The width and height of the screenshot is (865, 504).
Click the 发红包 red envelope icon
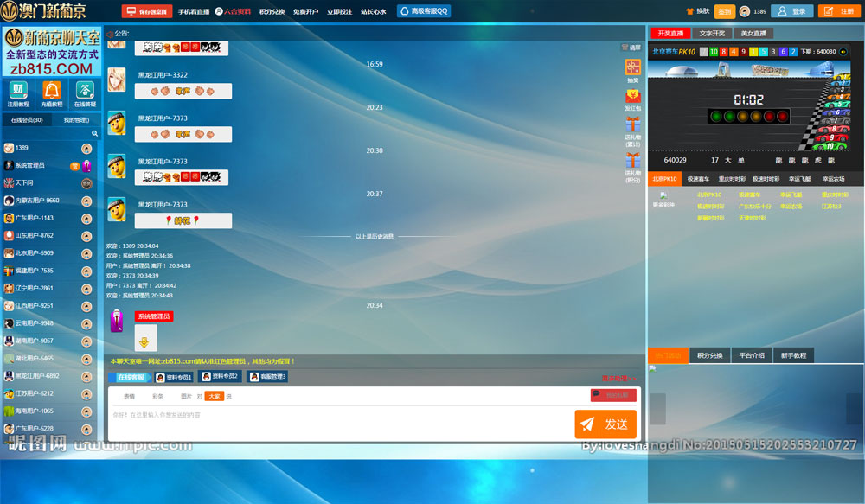[x=632, y=96]
